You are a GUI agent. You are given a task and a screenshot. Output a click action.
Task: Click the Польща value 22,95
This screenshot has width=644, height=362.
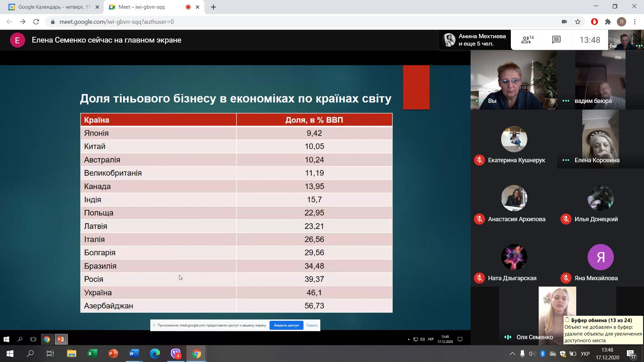coord(314,213)
